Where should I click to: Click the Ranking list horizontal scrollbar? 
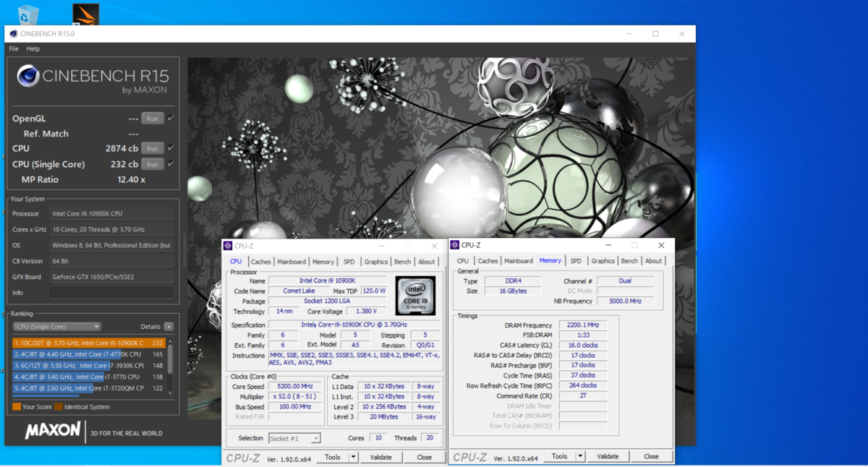click(46, 396)
